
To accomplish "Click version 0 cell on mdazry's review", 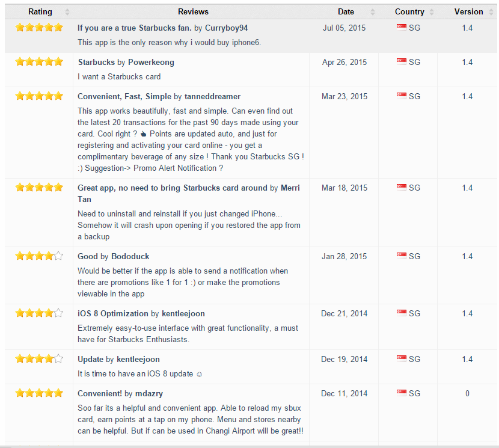I will click(x=467, y=393).
